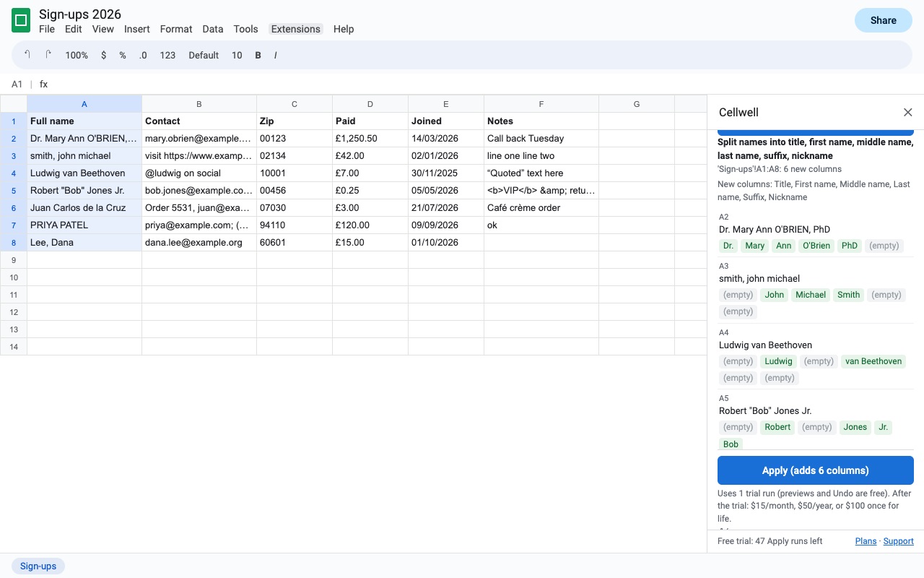The width and height of the screenshot is (924, 578).
Task: Toggle bold formatting
Action: point(258,55)
